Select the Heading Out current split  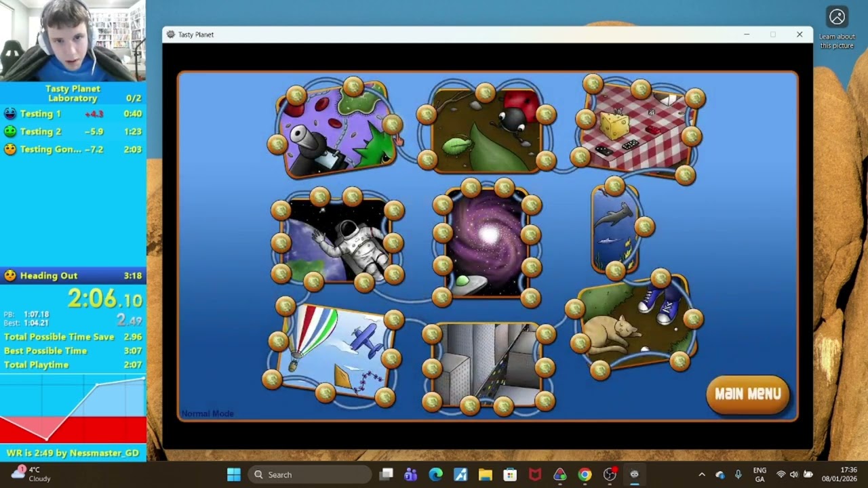(73, 275)
